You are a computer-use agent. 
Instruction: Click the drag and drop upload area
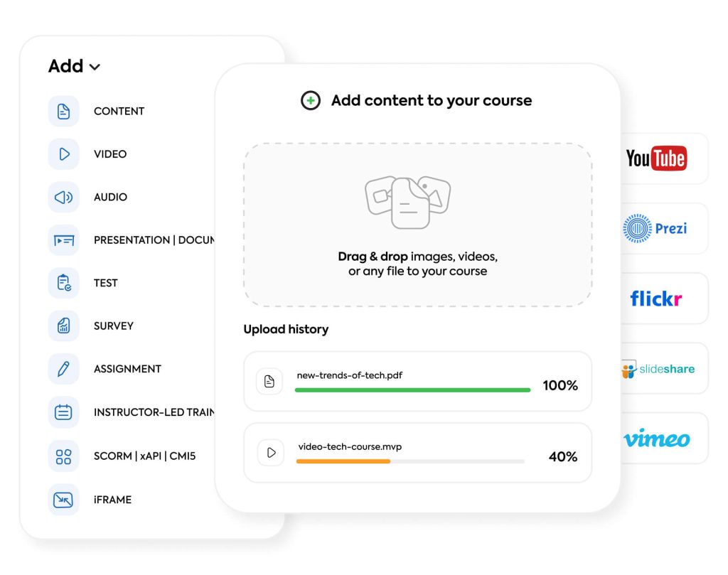(417, 225)
